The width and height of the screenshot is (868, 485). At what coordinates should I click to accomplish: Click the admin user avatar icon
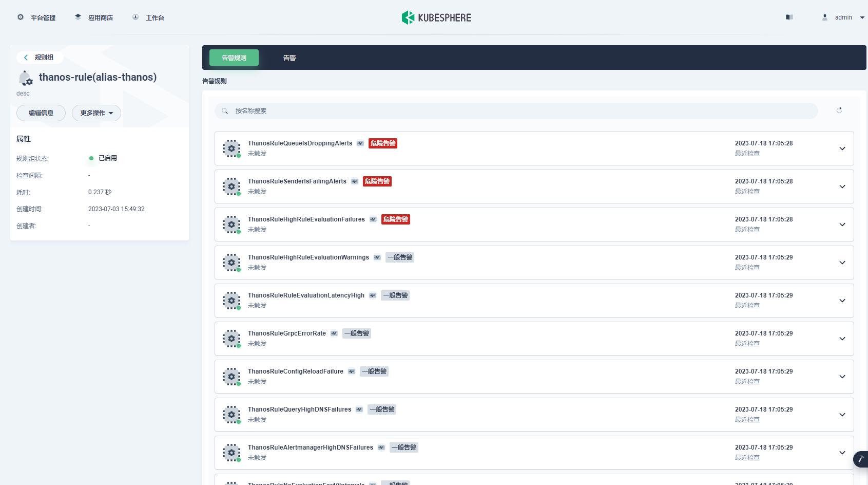pos(825,17)
